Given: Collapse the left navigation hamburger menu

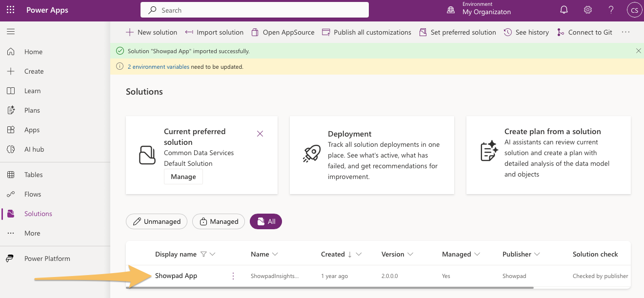Looking at the screenshot, I should tap(11, 32).
